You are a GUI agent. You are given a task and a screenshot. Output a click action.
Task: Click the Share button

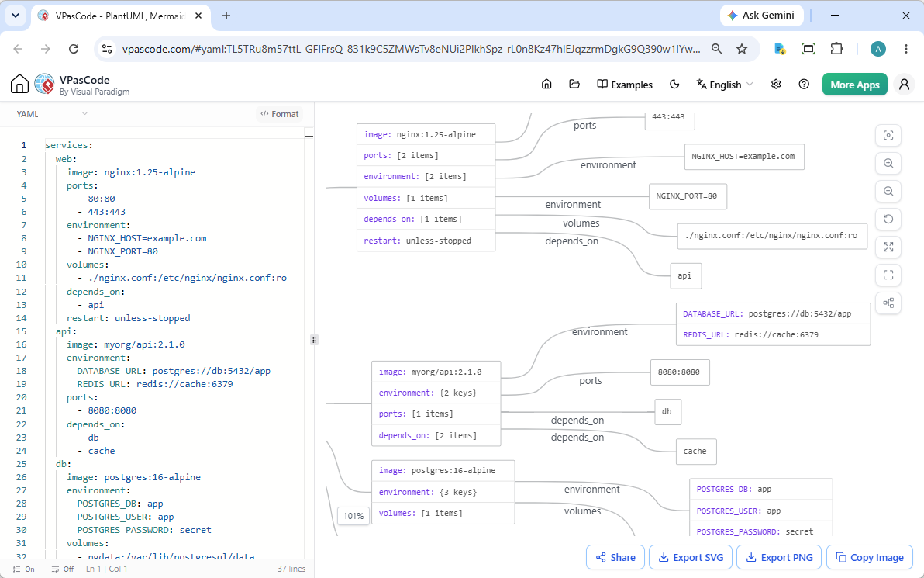coord(615,557)
